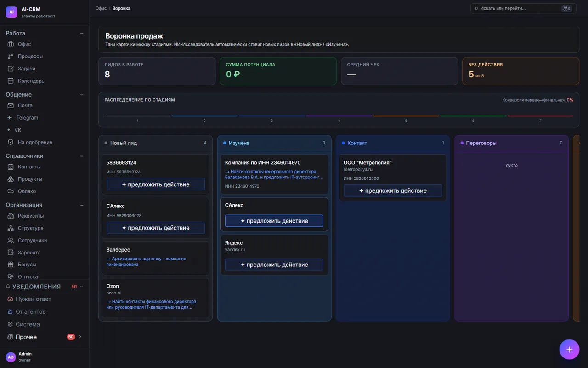Click the Нужен ответ inbox icon
This screenshot has width=588, height=368.
[x=10, y=299]
